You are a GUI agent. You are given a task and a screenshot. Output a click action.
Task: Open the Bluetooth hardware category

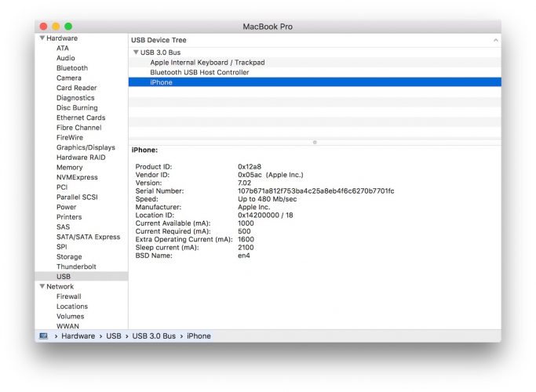coord(72,68)
